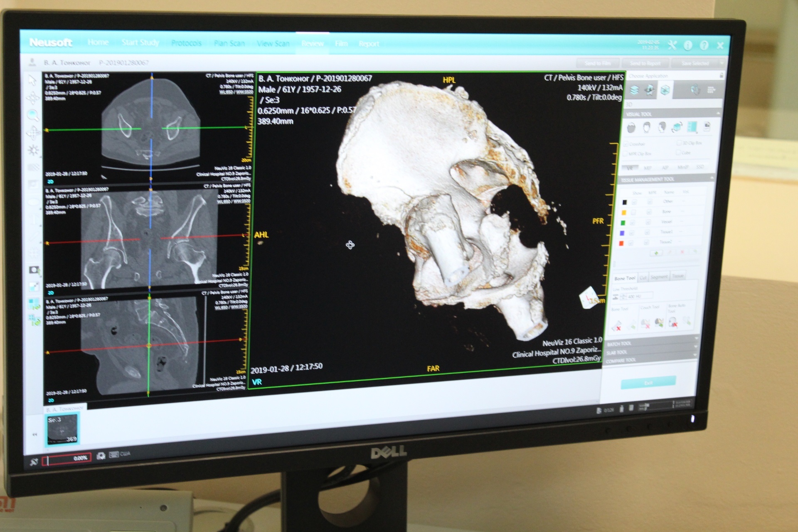Toggle Show checkbox for Vessel tissue

[633, 223]
